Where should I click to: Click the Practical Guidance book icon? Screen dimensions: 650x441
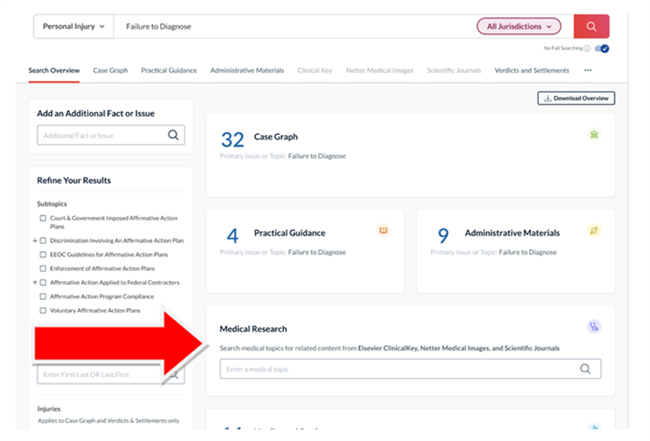coord(383,230)
